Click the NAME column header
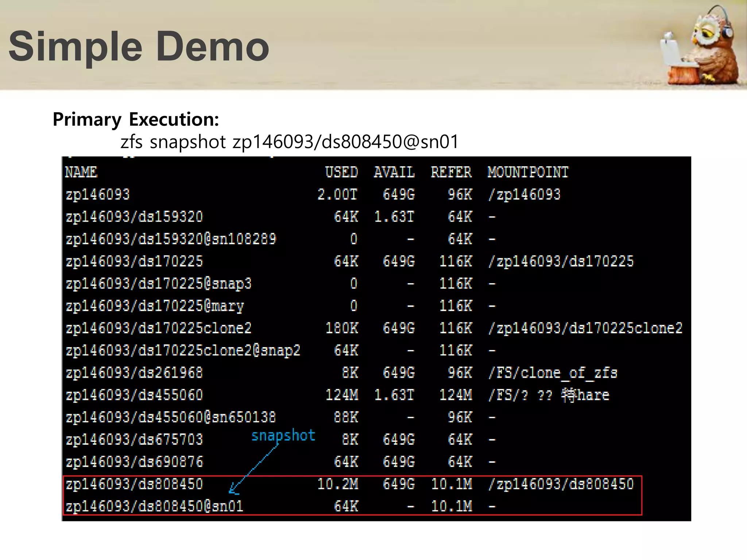Screen dimensions: 747x560 tap(81, 172)
